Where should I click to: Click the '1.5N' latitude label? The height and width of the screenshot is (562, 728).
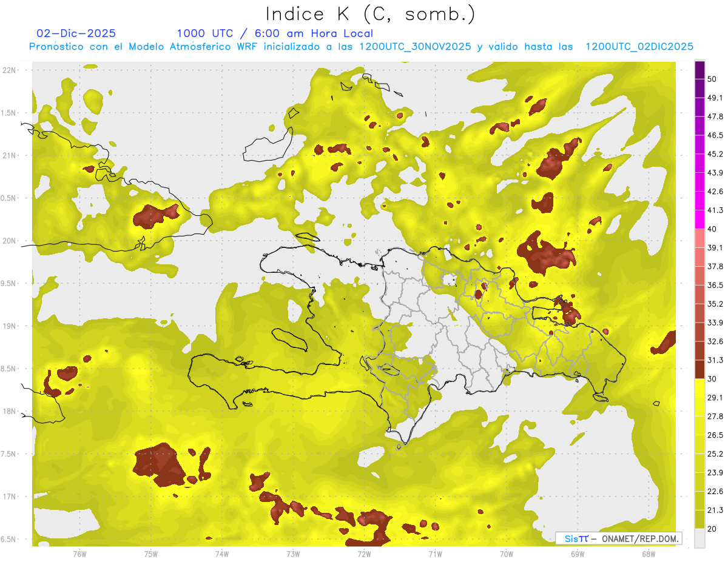[10, 113]
